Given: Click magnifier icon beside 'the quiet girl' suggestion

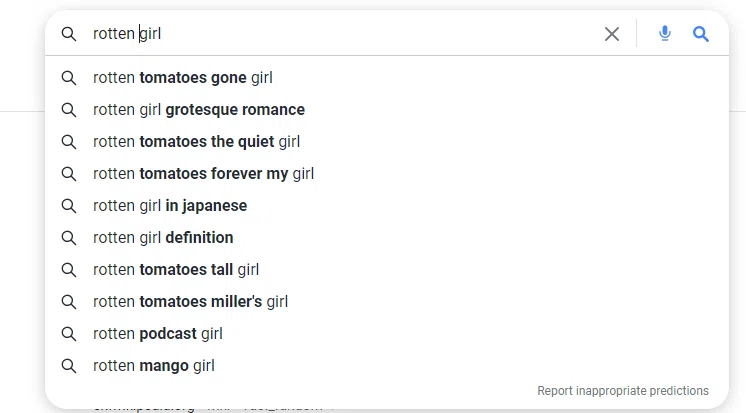Looking at the screenshot, I should point(69,142).
